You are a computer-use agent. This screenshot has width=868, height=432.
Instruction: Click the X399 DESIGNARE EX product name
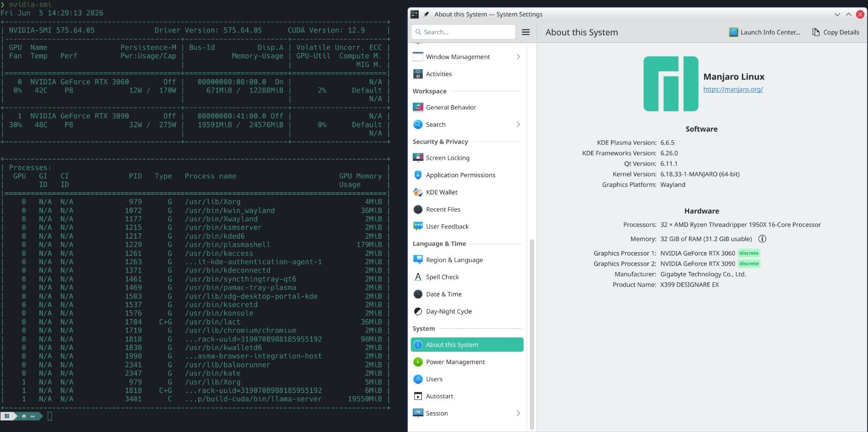click(690, 284)
